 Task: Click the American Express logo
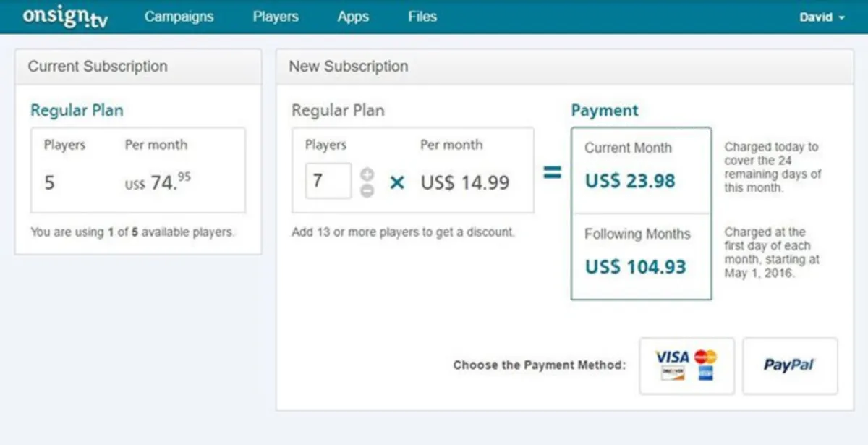(x=705, y=373)
